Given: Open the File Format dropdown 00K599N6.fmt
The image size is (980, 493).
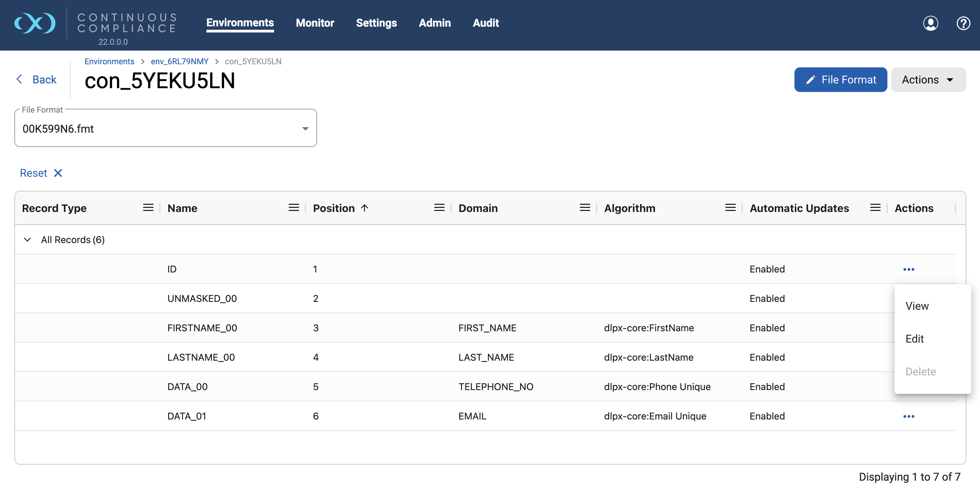Looking at the screenshot, I should click(165, 128).
